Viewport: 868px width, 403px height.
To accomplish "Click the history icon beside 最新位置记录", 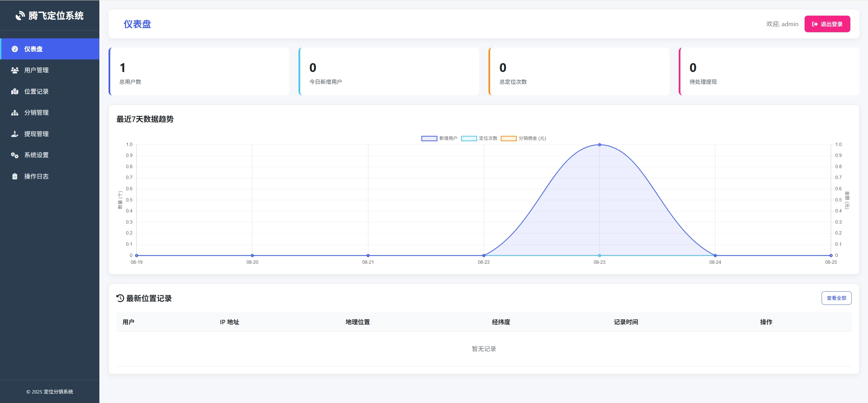I will point(120,298).
